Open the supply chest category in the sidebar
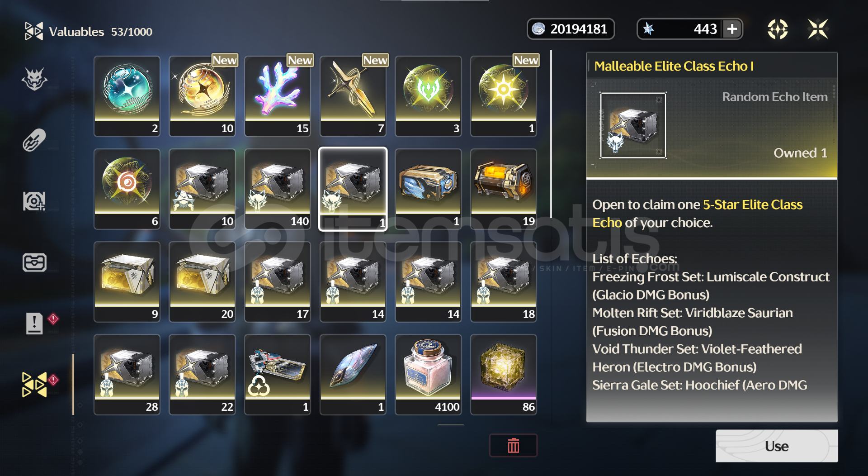This screenshot has height=476, width=868. [34, 262]
